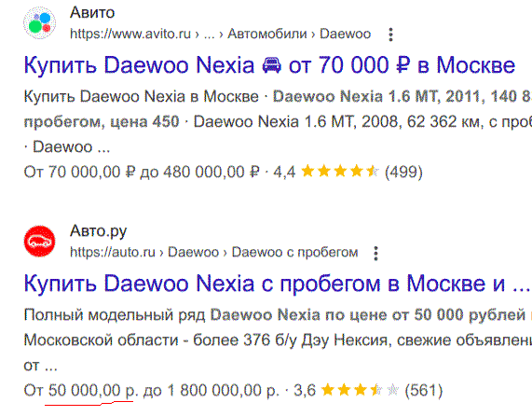This screenshot has height=416, width=532.
Task: Click the underlined "50 000,00 р." price
Action: pos(92,390)
